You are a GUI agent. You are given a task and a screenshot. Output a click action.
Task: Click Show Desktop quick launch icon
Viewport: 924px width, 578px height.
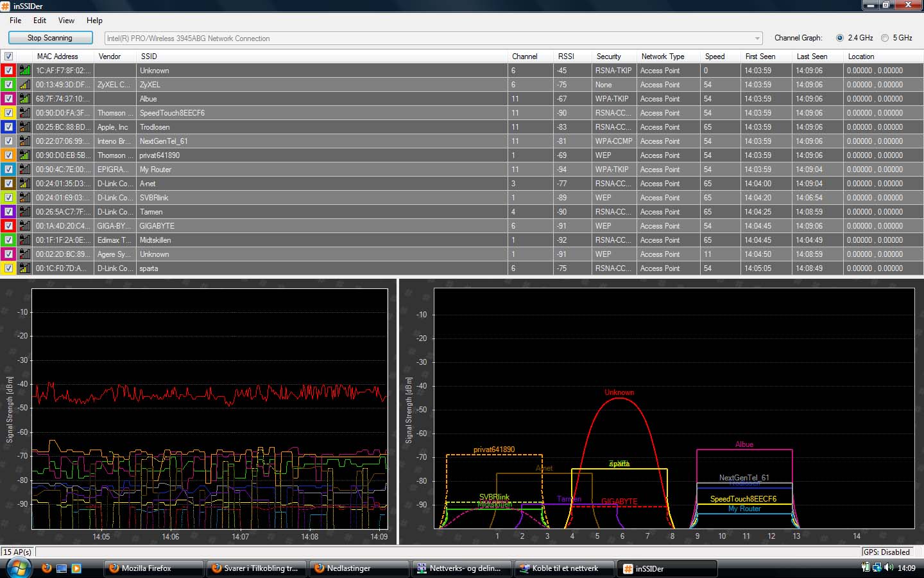62,568
